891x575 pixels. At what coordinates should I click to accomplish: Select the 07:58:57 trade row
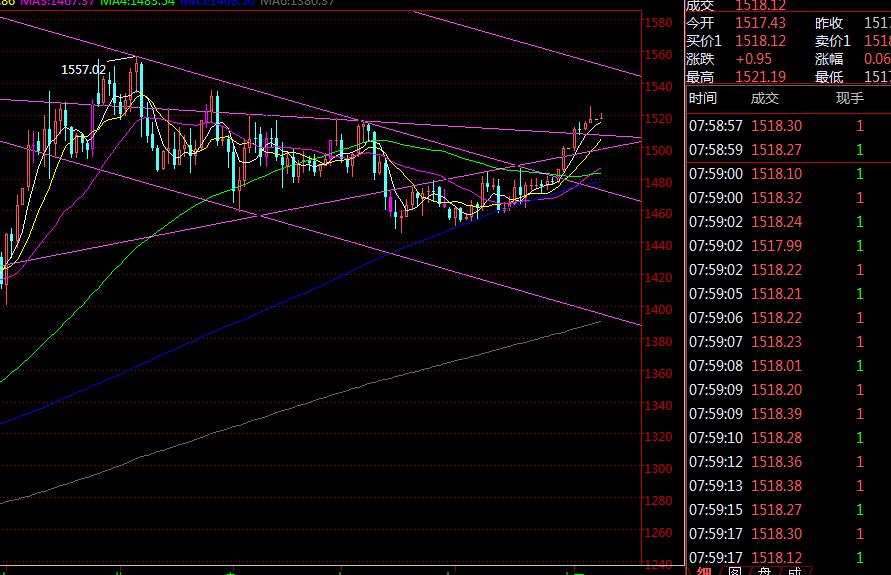pyautogui.click(x=716, y=126)
